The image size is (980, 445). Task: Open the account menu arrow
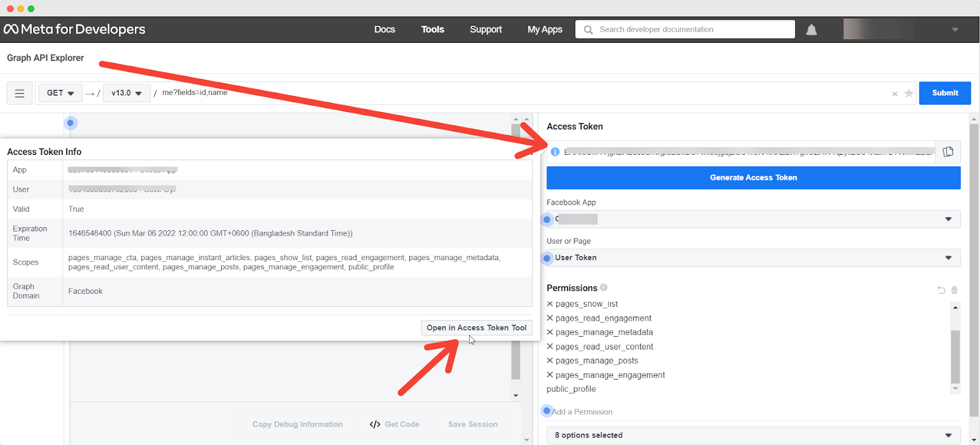tap(955, 29)
